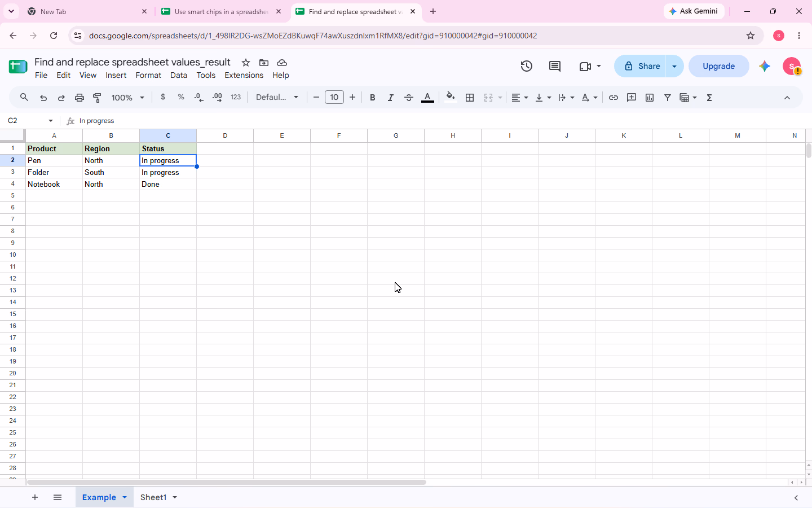Click the Name box showing C2
The width and height of the screenshot is (812, 508).
click(30, 121)
